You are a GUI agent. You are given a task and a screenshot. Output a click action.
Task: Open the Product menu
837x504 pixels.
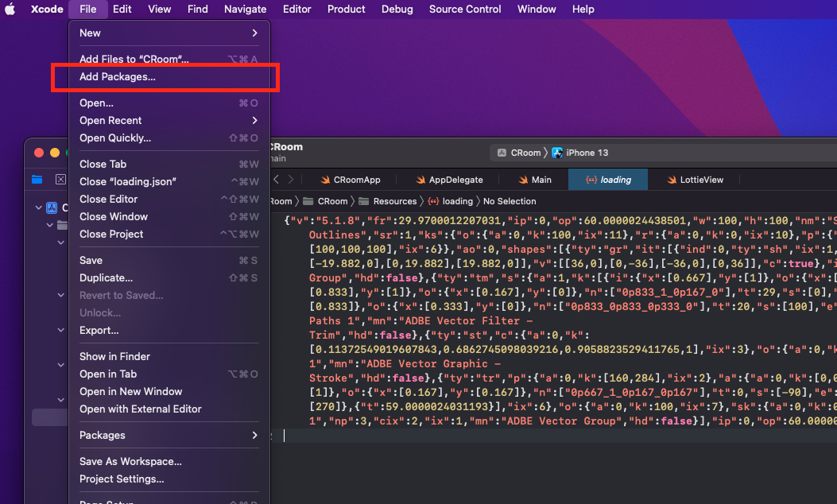pos(347,9)
